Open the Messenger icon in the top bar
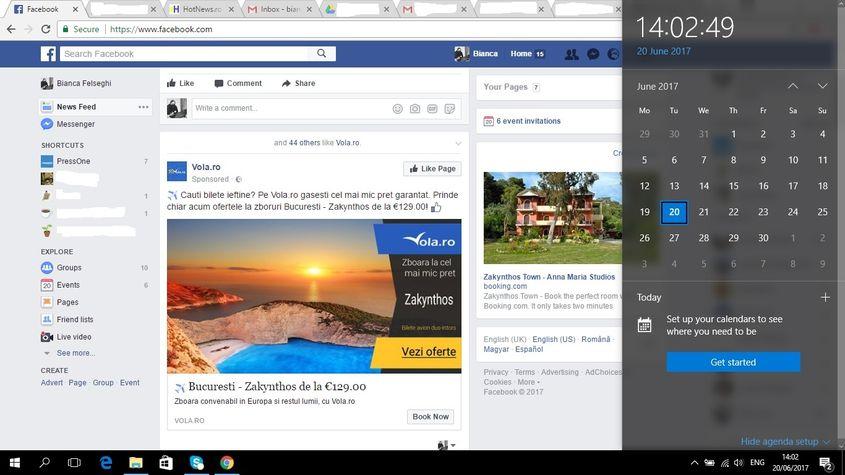The height and width of the screenshot is (475, 845). [x=593, y=54]
